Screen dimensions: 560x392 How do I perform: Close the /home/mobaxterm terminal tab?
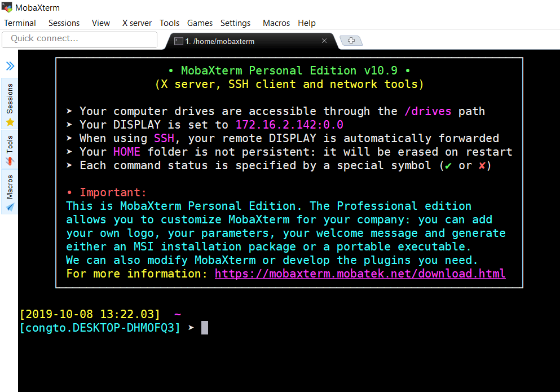pyautogui.click(x=324, y=41)
